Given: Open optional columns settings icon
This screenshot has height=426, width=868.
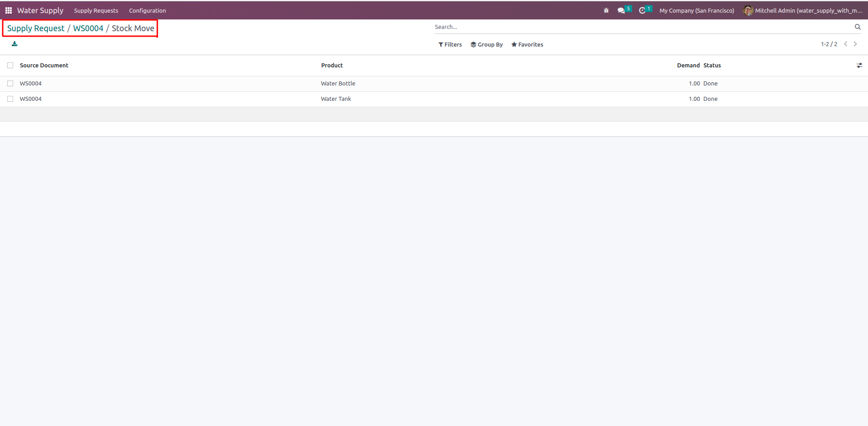Looking at the screenshot, I should coord(859,66).
